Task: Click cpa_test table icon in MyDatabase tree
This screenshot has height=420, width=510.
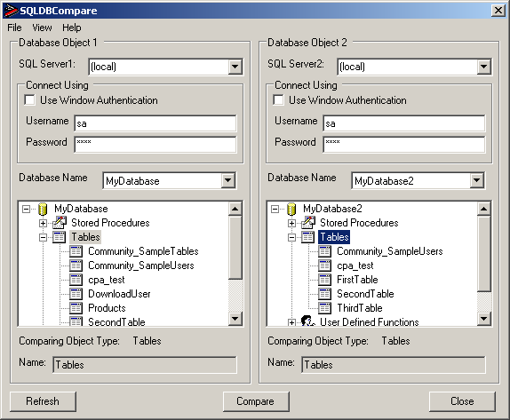Action: (x=76, y=280)
